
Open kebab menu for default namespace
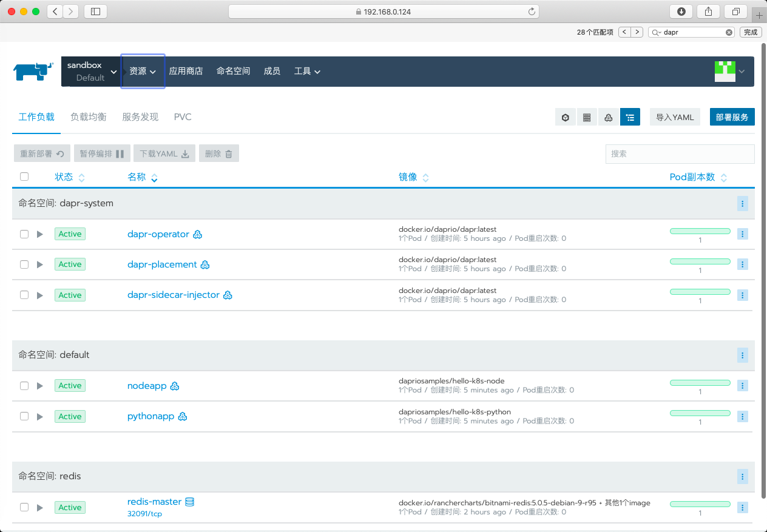(x=742, y=355)
